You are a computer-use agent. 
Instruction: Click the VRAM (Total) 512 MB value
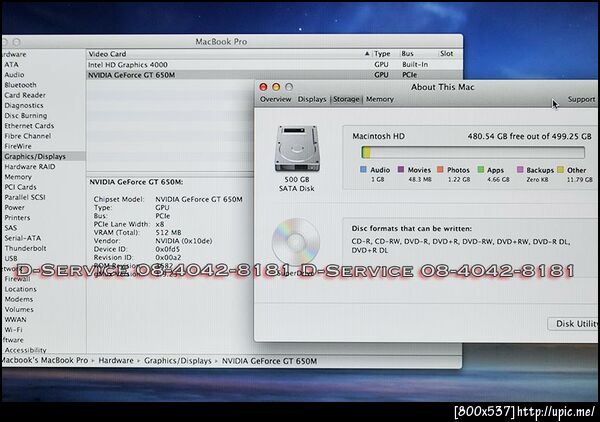(168, 232)
